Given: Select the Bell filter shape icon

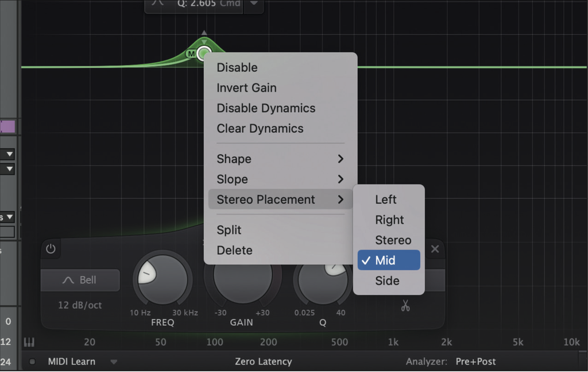Looking at the screenshot, I should [x=80, y=280].
